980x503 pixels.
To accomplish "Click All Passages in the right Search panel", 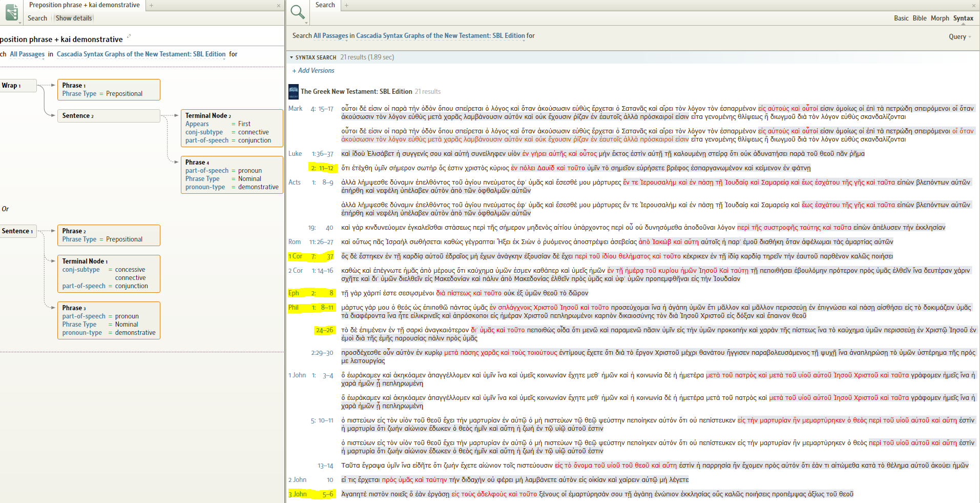I will (330, 36).
